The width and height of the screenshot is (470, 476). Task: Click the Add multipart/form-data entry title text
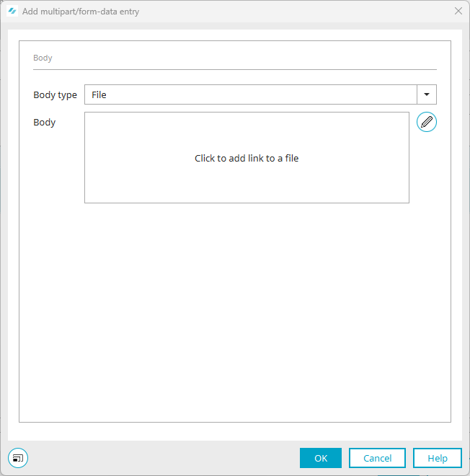click(81, 12)
